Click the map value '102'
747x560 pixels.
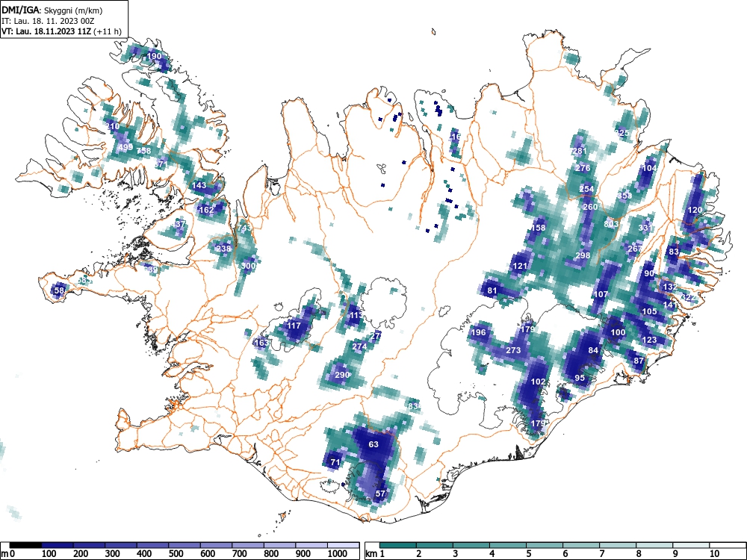click(x=538, y=382)
